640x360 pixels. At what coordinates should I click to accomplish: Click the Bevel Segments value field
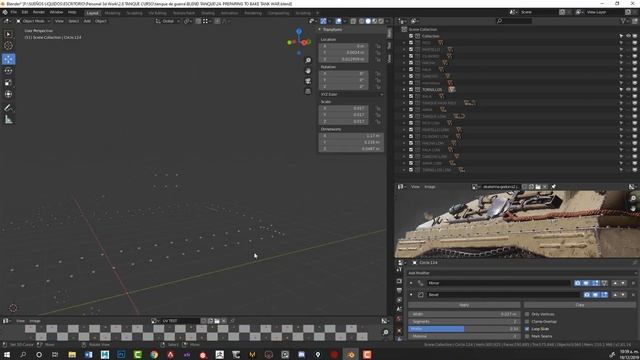pyautogui.click(x=464, y=322)
